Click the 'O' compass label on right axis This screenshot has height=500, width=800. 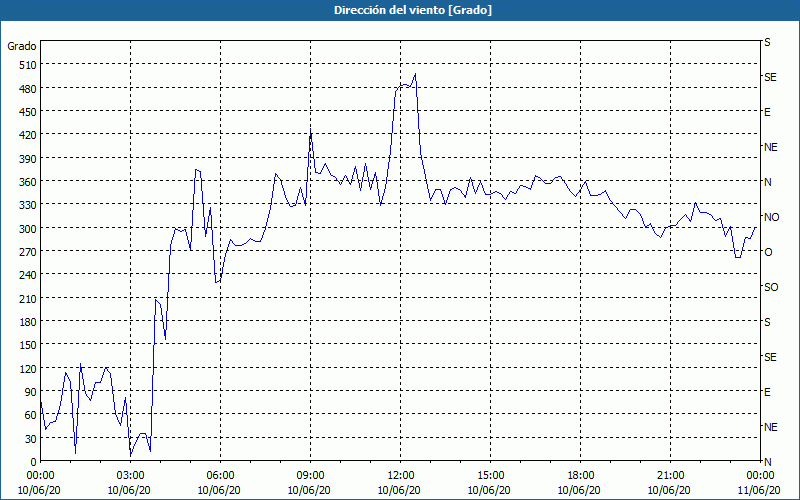point(768,252)
